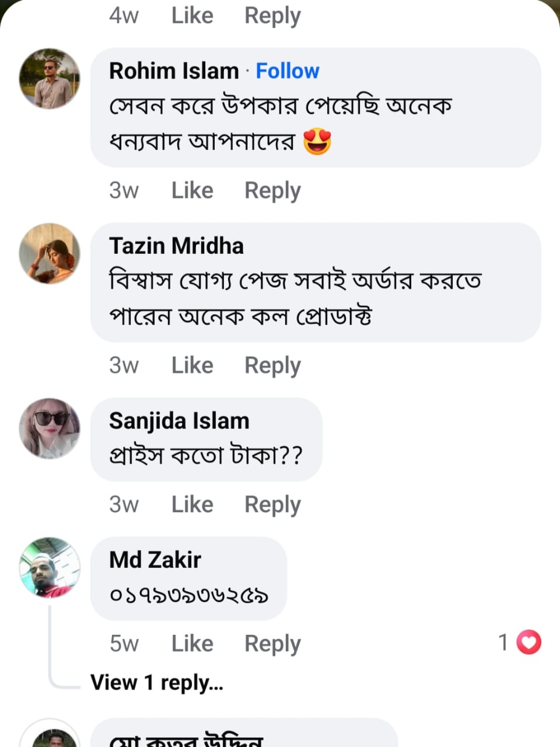Like Sanjida Islam's price question
The width and height of the screenshot is (560, 747).
pos(192,504)
